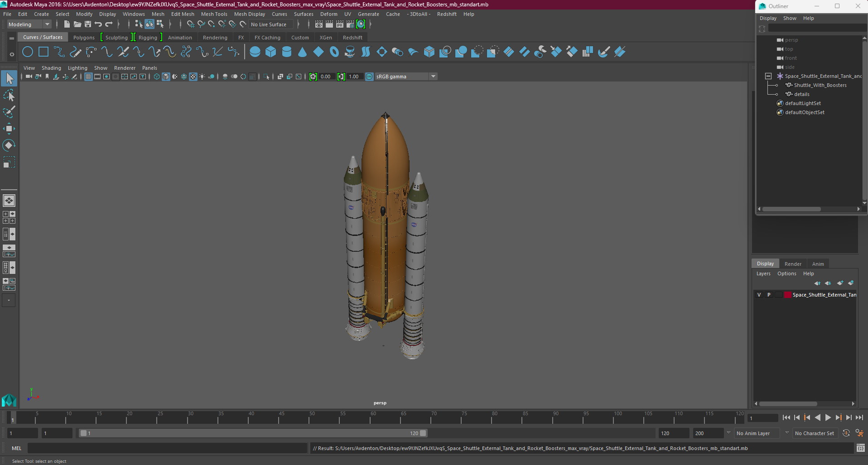Open the Script Editor icon
This screenshot has width=868, height=465.
pos(860,448)
